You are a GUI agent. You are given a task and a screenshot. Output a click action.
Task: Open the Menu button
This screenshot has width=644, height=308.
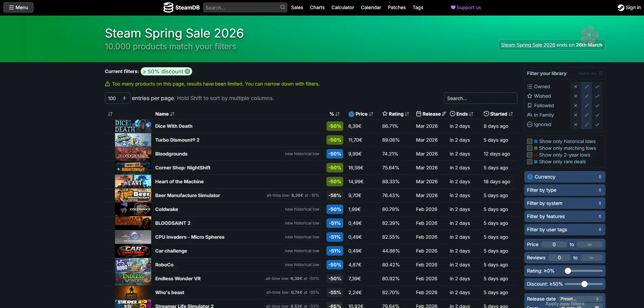[x=18, y=7]
